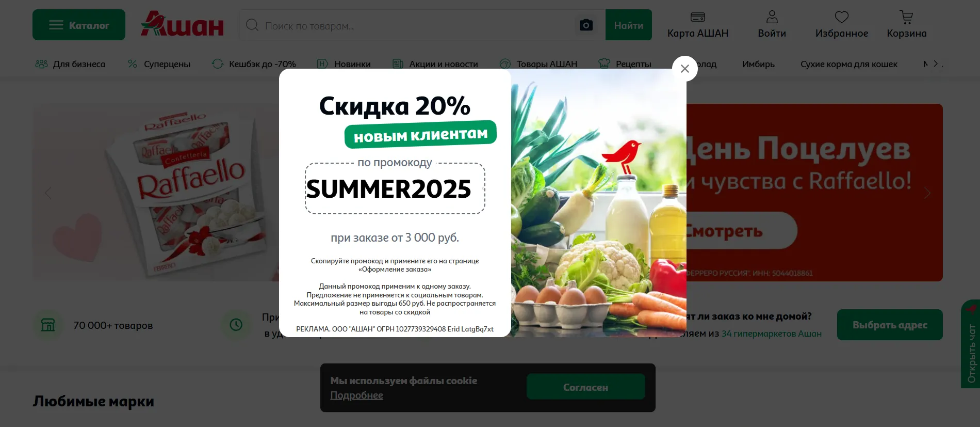The image size is (980, 427).
Task: Expand more category links chevron
Action: pyautogui.click(x=936, y=64)
